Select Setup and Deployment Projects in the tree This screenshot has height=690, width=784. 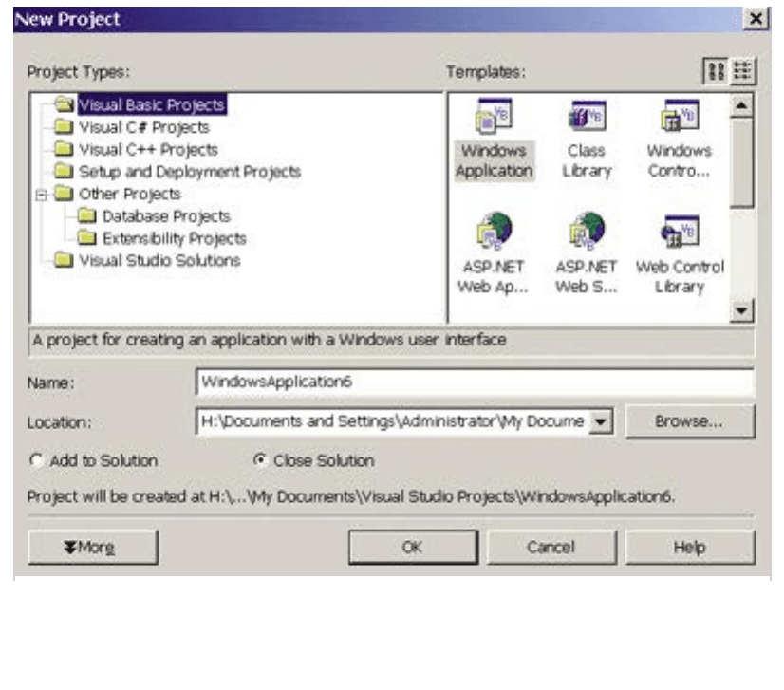[x=190, y=172]
